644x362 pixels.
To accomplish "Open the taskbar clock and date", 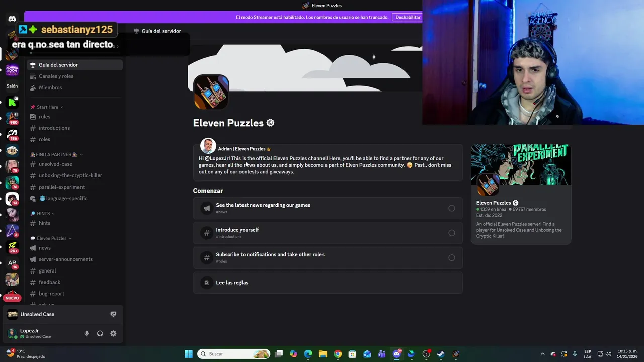I will click(x=627, y=354).
